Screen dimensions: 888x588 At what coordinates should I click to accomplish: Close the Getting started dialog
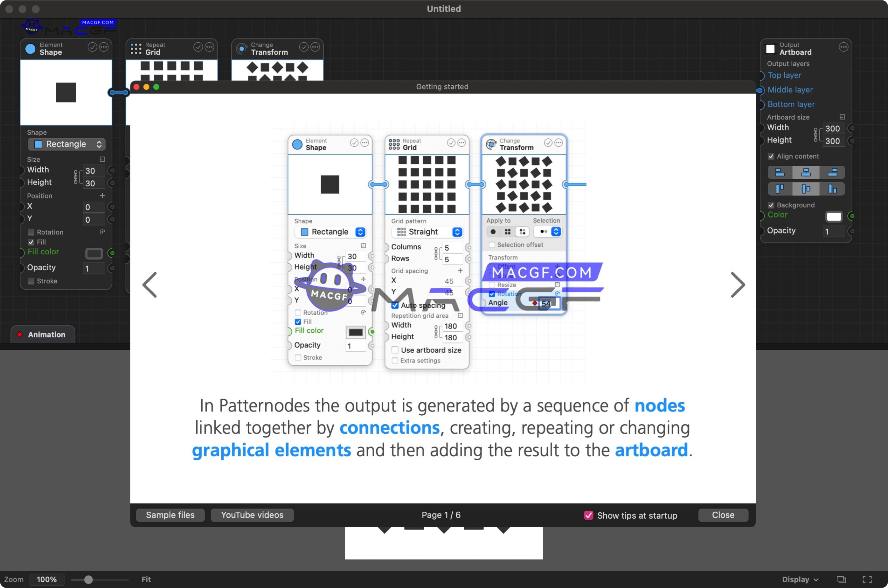point(722,515)
